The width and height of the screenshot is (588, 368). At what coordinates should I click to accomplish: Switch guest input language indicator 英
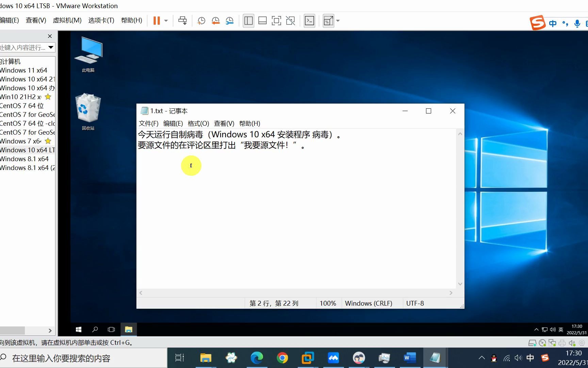(561, 329)
